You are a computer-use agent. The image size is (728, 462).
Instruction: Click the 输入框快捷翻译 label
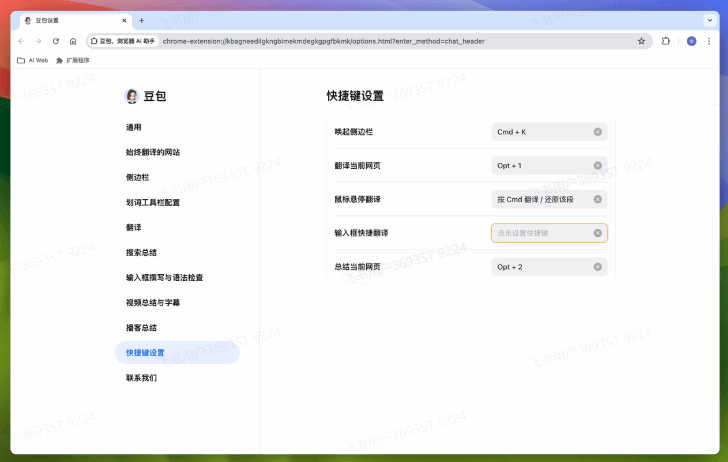click(x=361, y=233)
